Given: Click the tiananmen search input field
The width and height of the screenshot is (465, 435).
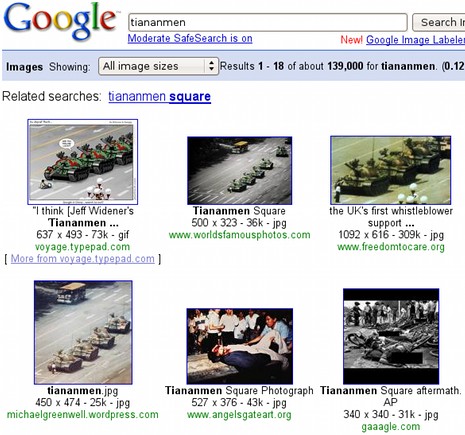Looking at the screenshot, I should coord(268,22).
